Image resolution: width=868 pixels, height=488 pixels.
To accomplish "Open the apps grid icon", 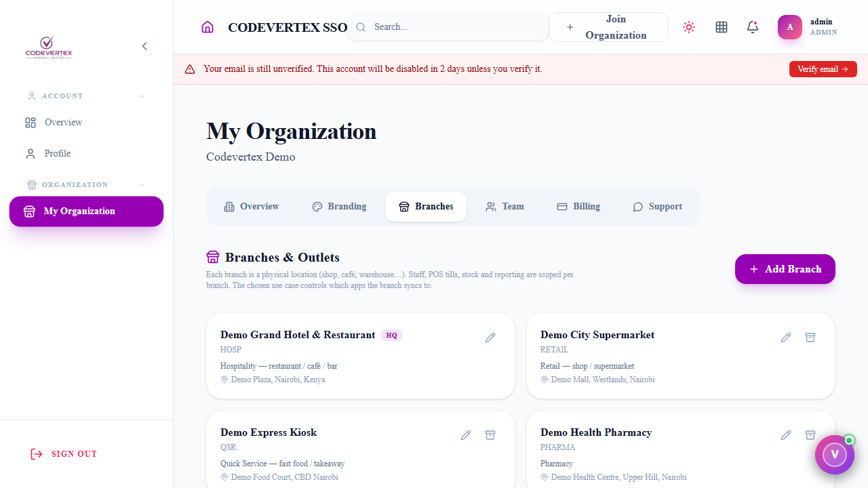I will (x=722, y=27).
